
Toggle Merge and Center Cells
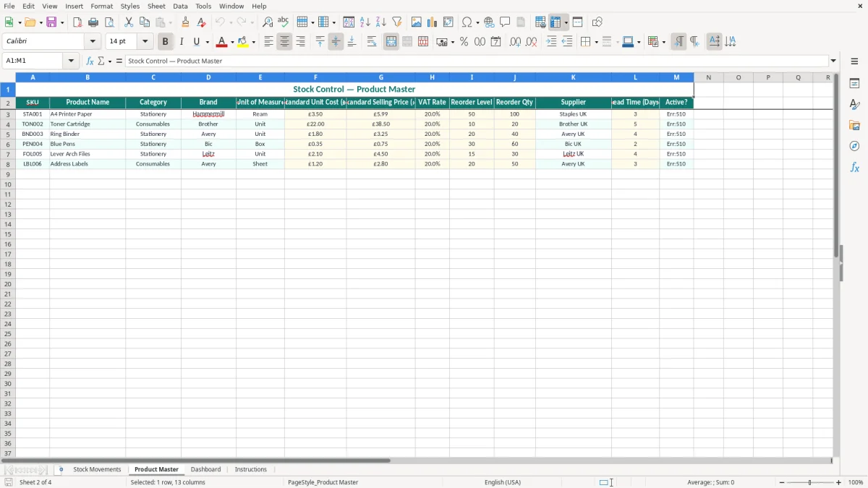pyautogui.click(x=391, y=42)
